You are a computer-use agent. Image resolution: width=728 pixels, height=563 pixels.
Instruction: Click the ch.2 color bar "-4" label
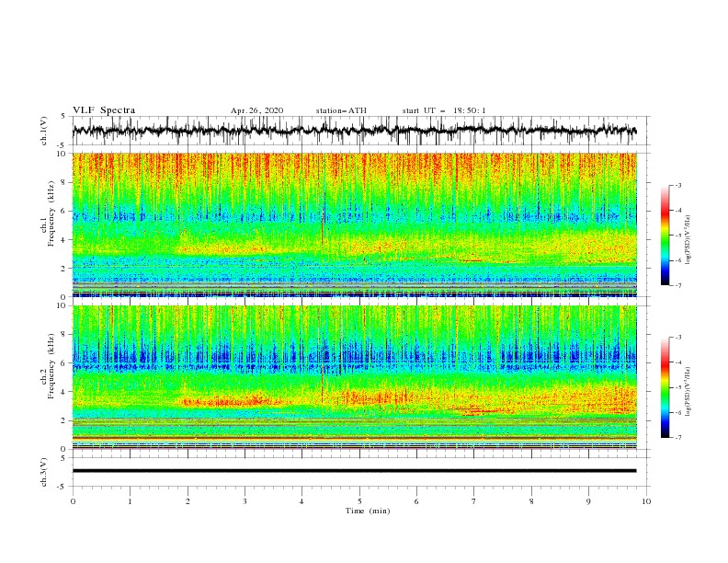(x=678, y=362)
